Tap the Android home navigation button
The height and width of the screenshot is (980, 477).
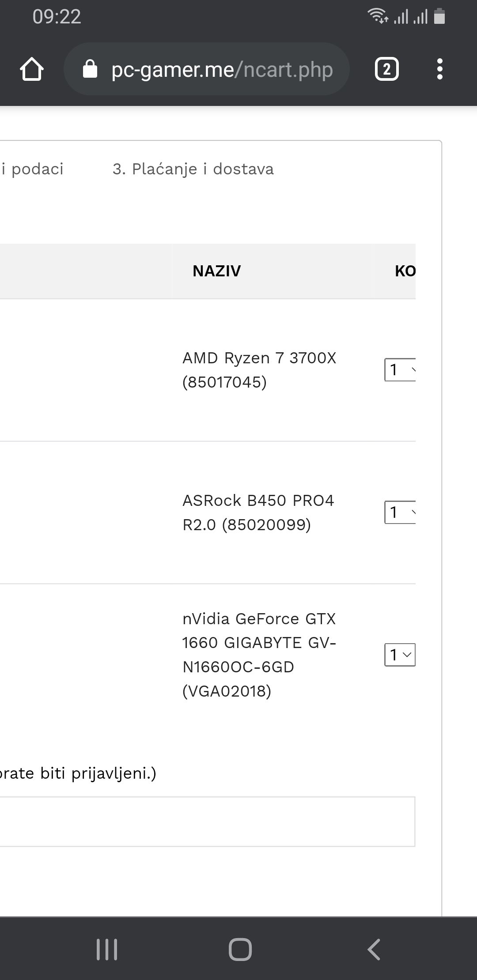coord(240,949)
